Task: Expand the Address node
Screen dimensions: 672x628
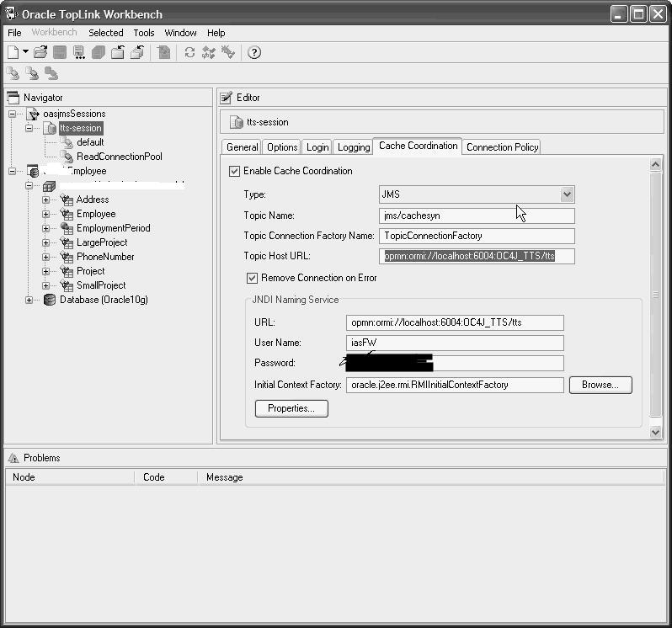Action: click(x=45, y=200)
